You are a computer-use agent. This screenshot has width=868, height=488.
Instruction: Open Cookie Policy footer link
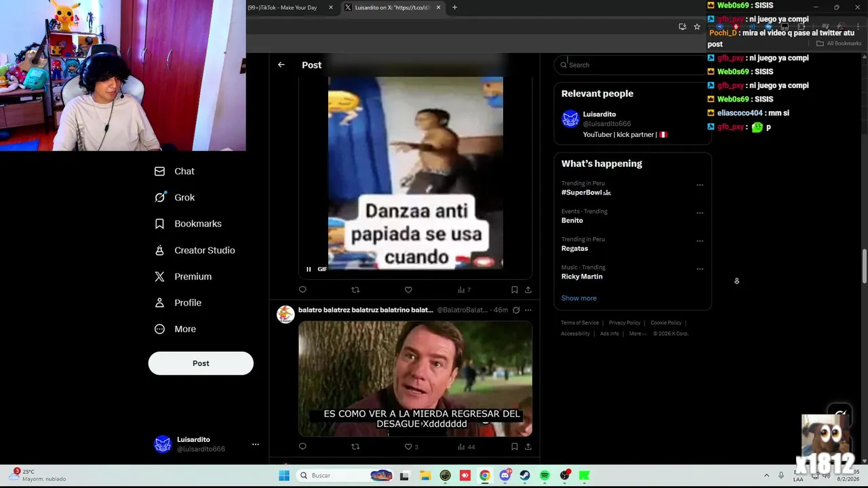(666, 323)
